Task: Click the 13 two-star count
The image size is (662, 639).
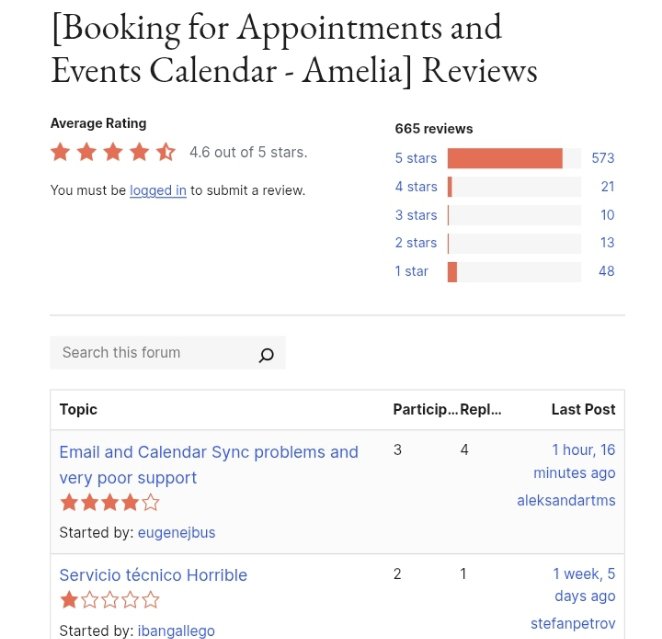Action: [608, 243]
